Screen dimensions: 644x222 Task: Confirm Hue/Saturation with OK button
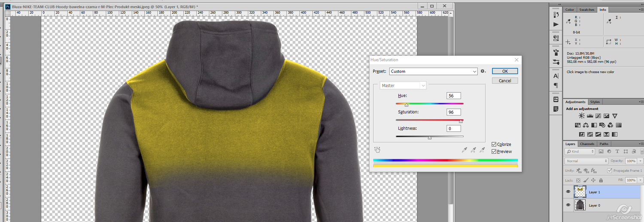point(504,71)
